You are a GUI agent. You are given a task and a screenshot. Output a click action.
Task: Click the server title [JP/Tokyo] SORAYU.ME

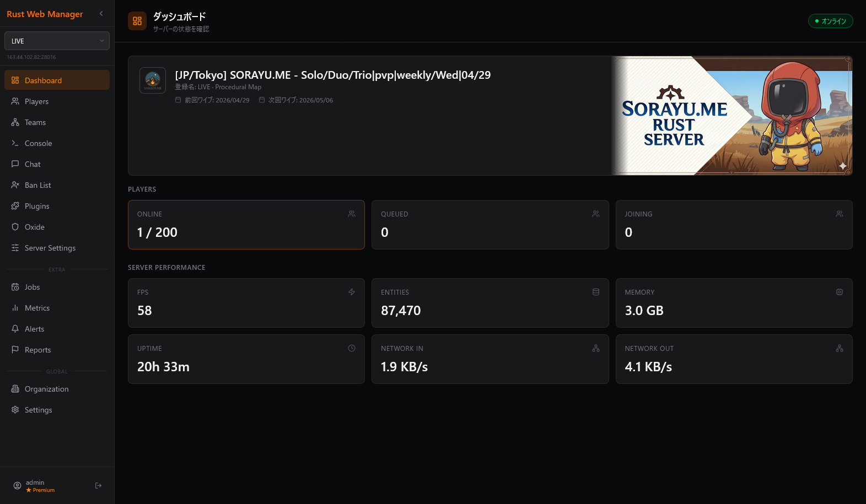[x=332, y=75]
